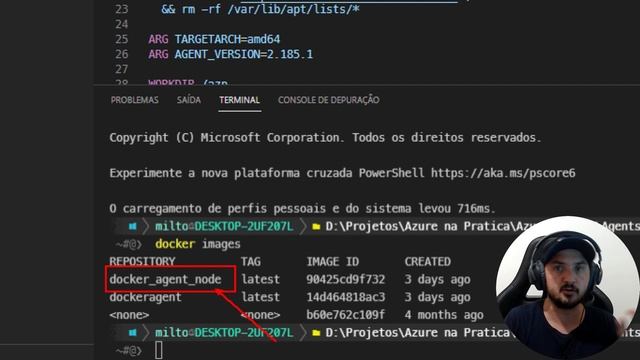Viewport: 640px width, 360px height.
Task: Click the docker_agent_node repository name
Action: [165, 279]
